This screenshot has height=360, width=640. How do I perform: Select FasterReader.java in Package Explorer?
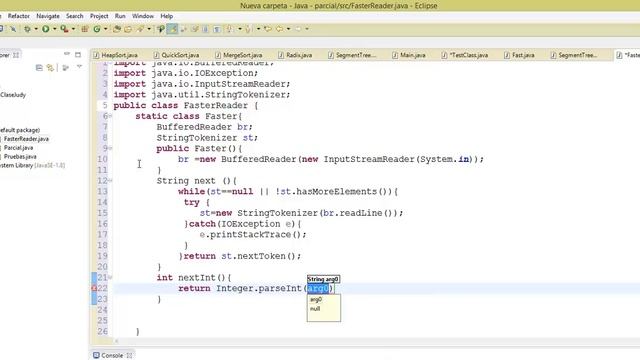(26, 139)
